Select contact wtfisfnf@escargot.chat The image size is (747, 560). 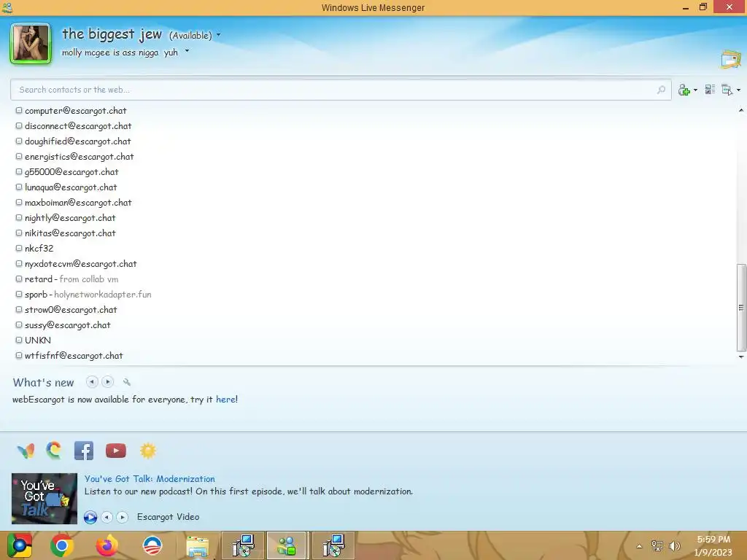pos(74,356)
